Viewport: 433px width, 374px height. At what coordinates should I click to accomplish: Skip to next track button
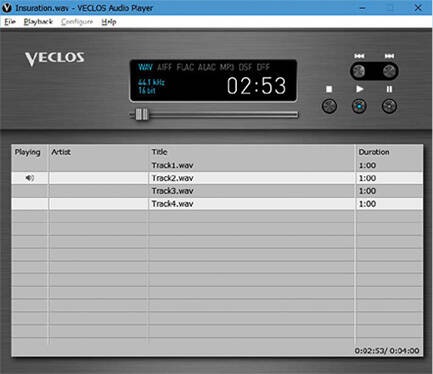pyautogui.click(x=389, y=71)
